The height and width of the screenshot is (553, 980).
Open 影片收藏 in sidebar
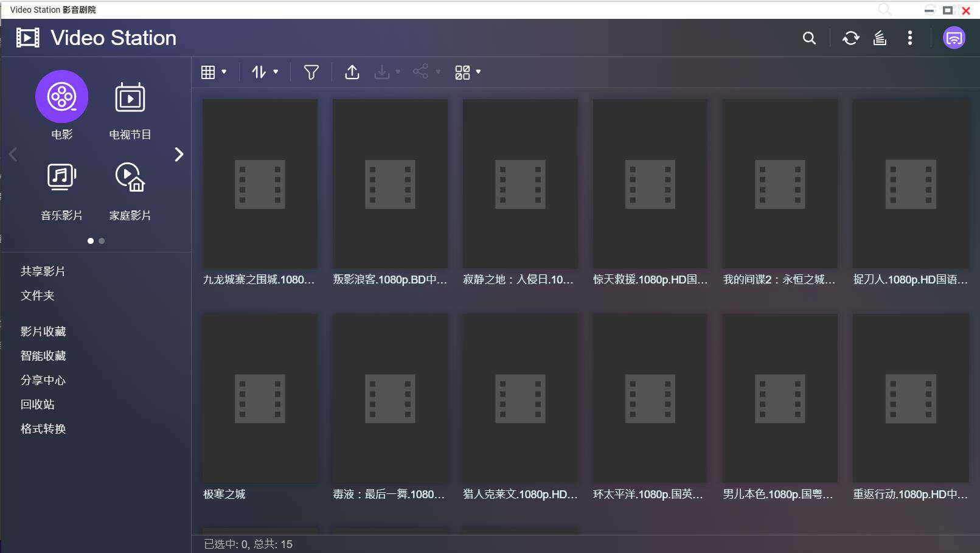pyautogui.click(x=43, y=332)
